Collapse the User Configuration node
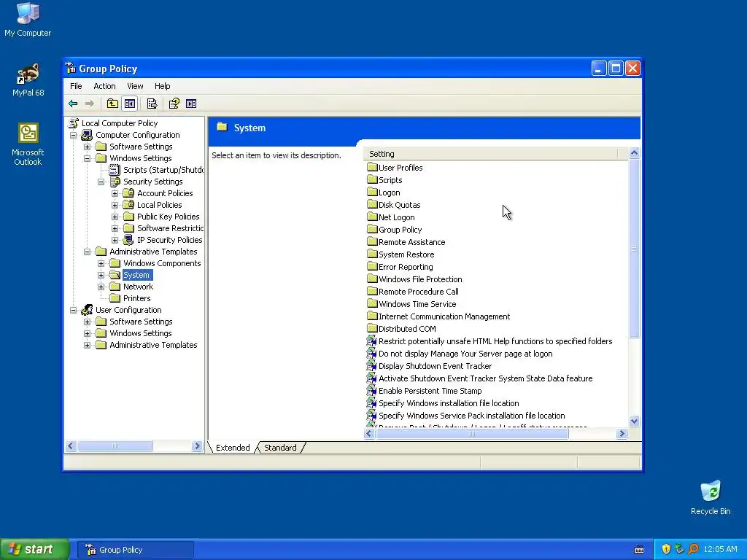 click(74, 310)
